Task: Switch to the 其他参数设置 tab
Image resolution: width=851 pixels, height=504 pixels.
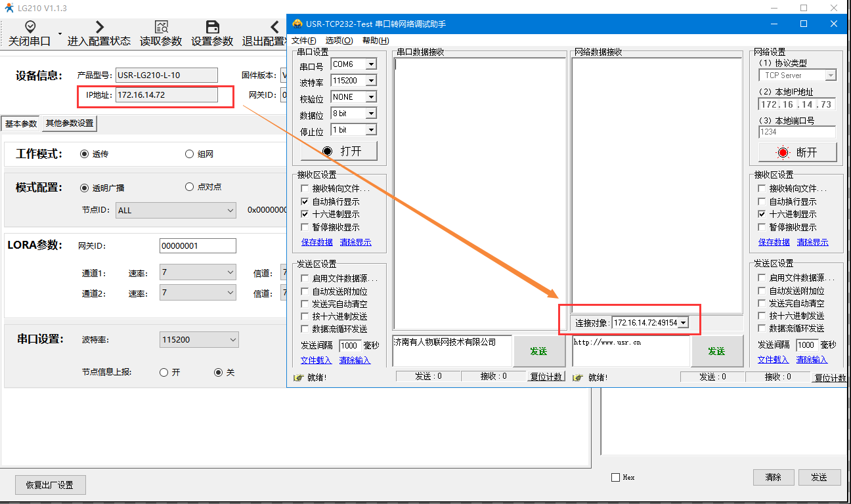Action: (69, 123)
